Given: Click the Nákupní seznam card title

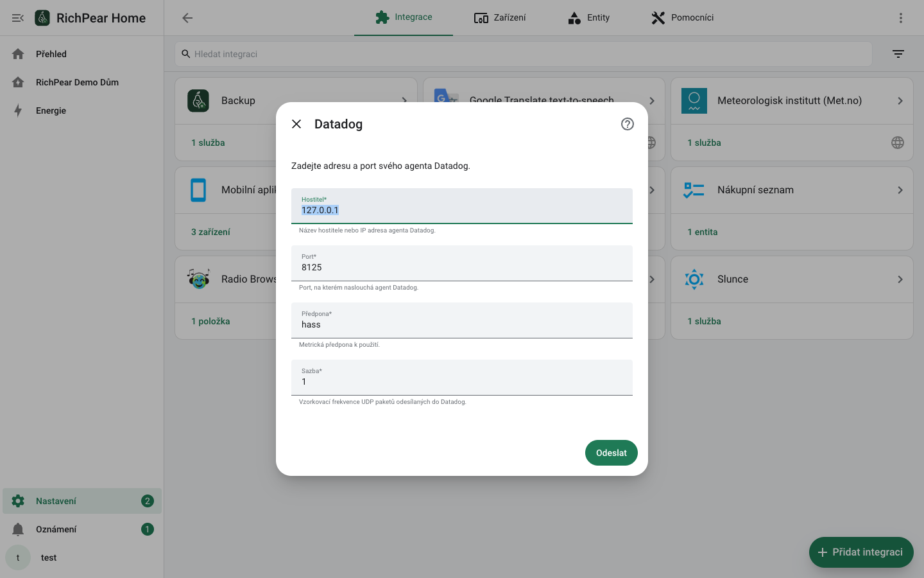Looking at the screenshot, I should tap(755, 190).
